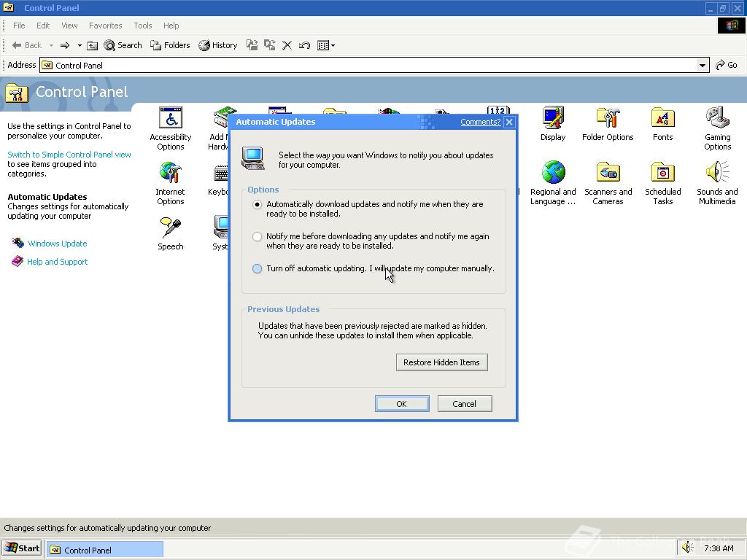Open the Windows Update link

pos(57,244)
